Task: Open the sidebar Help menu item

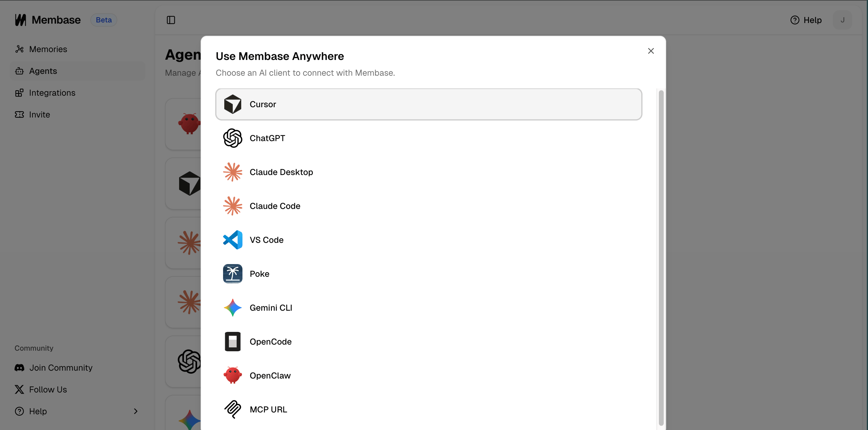Action: (78, 411)
